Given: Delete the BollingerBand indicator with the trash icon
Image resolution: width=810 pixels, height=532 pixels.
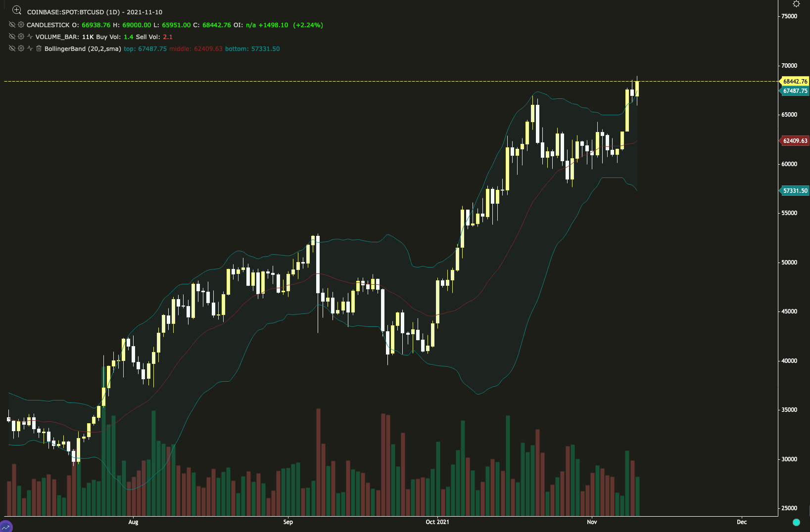Looking at the screenshot, I should click(x=39, y=48).
